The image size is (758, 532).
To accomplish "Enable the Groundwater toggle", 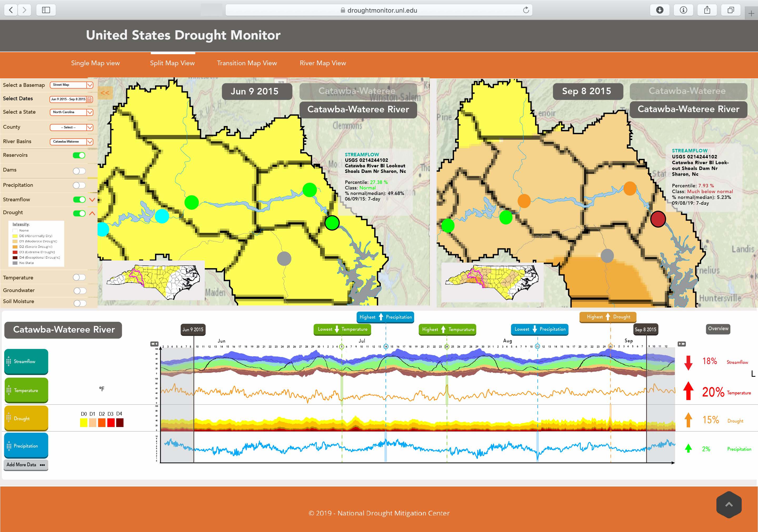I will coord(80,291).
